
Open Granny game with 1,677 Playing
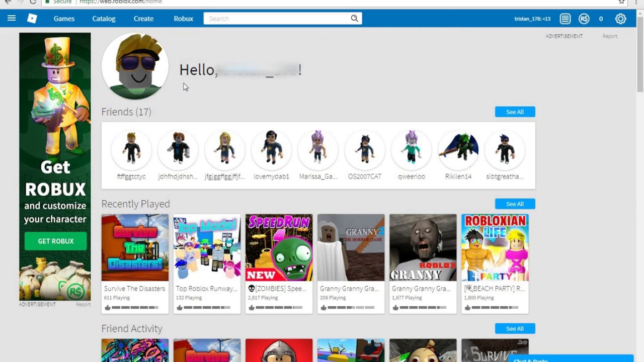pyautogui.click(x=423, y=247)
